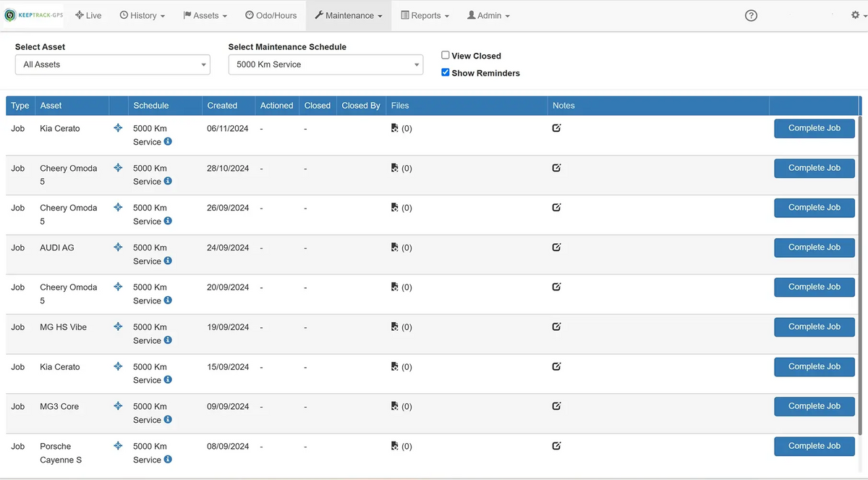Edit notes for Kia Cerato 15/09/2024 job
The height and width of the screenshot is (480, 868).
tap(556, 366)
